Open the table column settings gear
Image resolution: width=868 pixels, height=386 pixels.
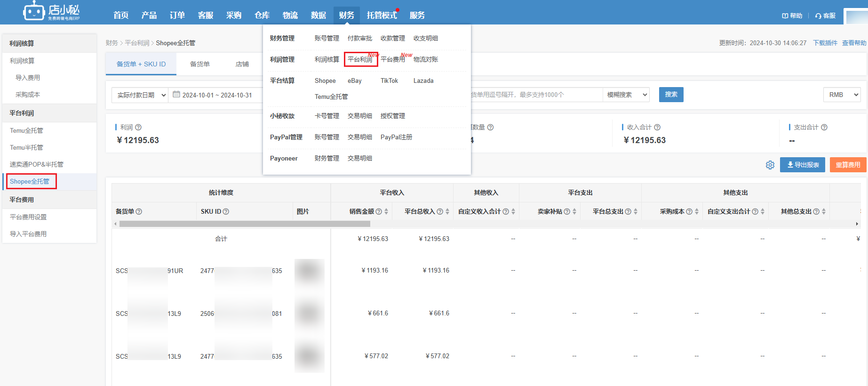770,165
